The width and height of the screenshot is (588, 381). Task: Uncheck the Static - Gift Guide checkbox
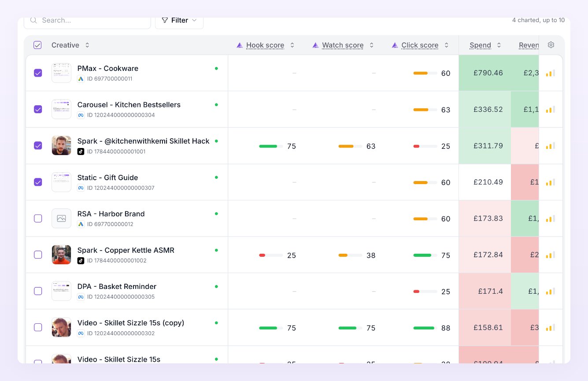coord(38,182)
